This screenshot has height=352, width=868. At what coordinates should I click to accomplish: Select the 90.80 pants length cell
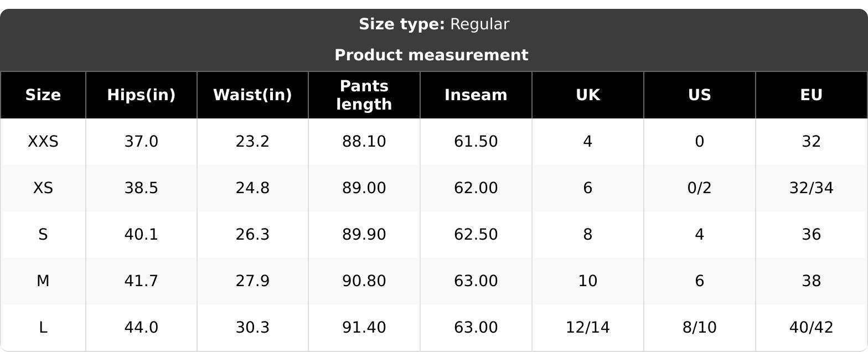pos(364,281)
